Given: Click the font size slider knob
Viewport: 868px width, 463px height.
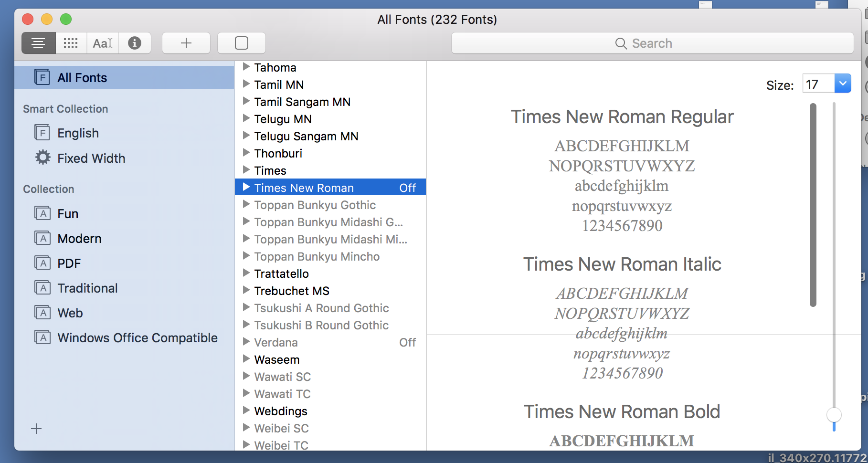Looking at the screenshot, I should (834, 415).
